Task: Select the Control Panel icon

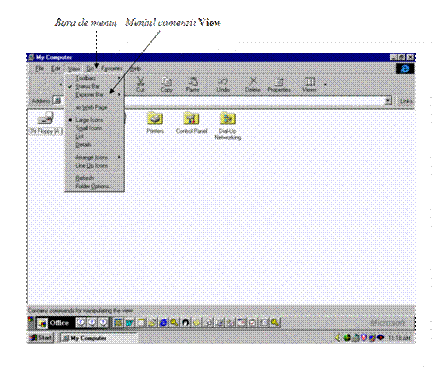Action: tap(192, 123)
